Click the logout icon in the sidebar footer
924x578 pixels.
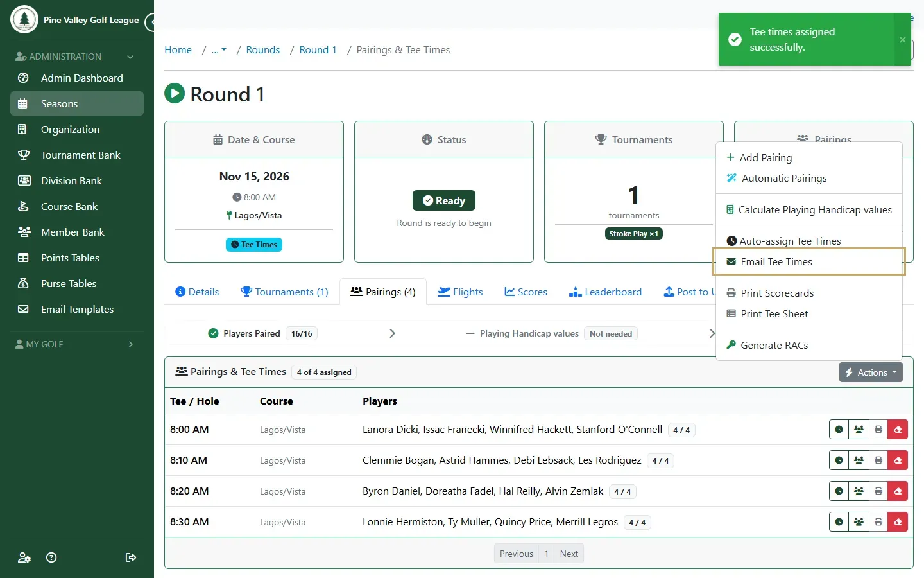(x=131, y=557)
